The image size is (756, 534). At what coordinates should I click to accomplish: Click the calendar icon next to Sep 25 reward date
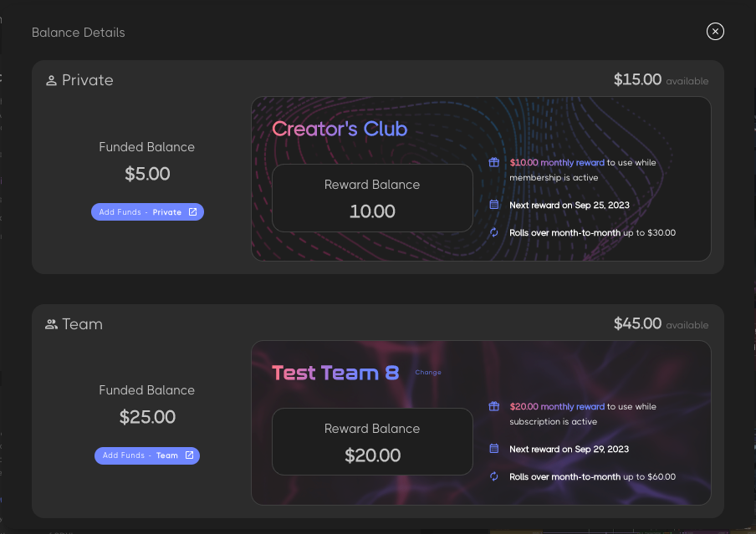pyautogui.click(x=493, y=205)
